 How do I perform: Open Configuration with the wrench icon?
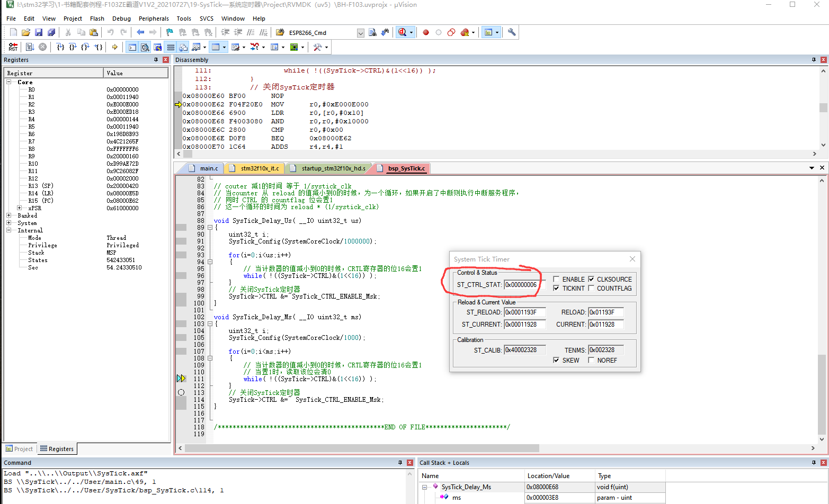coord(512,32)
